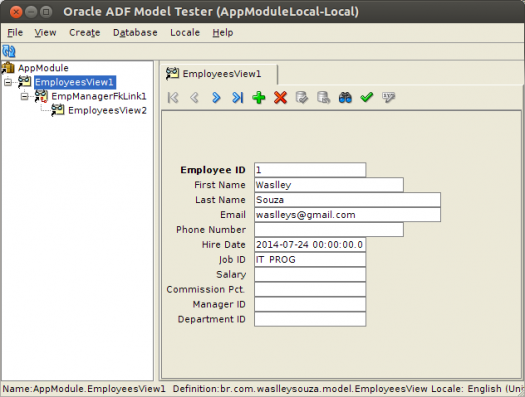Image resolution: width=525 pixels, height=397 pixels.
Task: Click the Hire Date field
Action: [x=310, y=245]
